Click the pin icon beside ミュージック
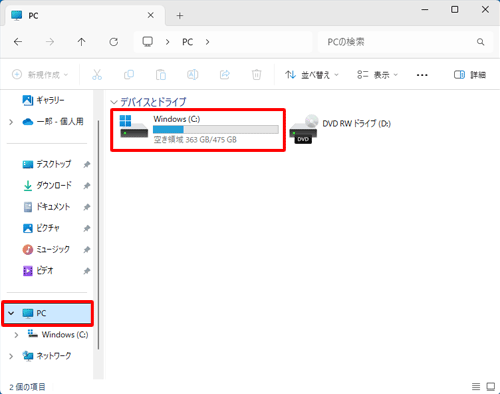 point(87,250)
